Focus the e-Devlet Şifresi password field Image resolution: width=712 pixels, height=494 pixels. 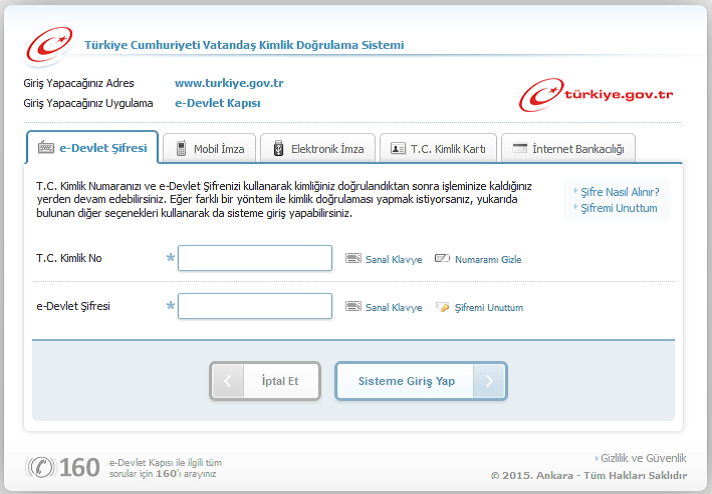[x=254, y=306]
